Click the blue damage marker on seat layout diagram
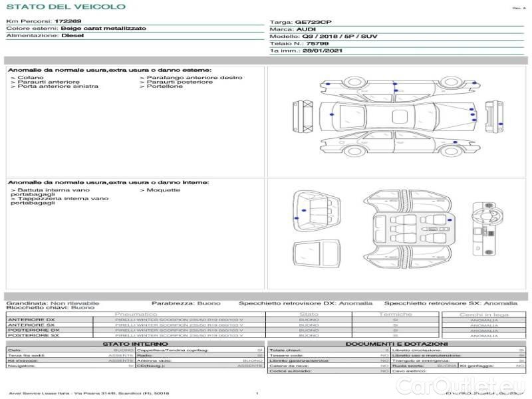 click(x=449, y=219)
